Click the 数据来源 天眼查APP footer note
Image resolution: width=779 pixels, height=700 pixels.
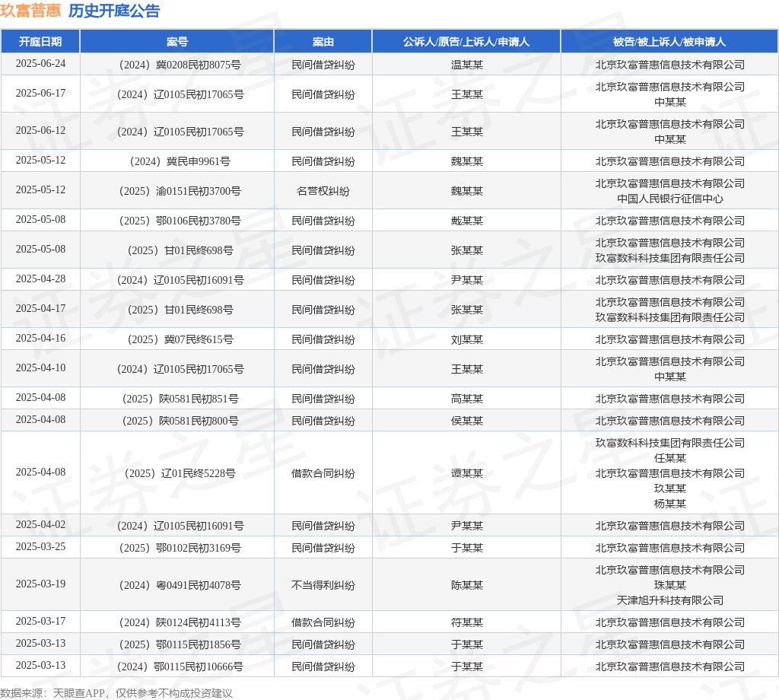point(116,693)
